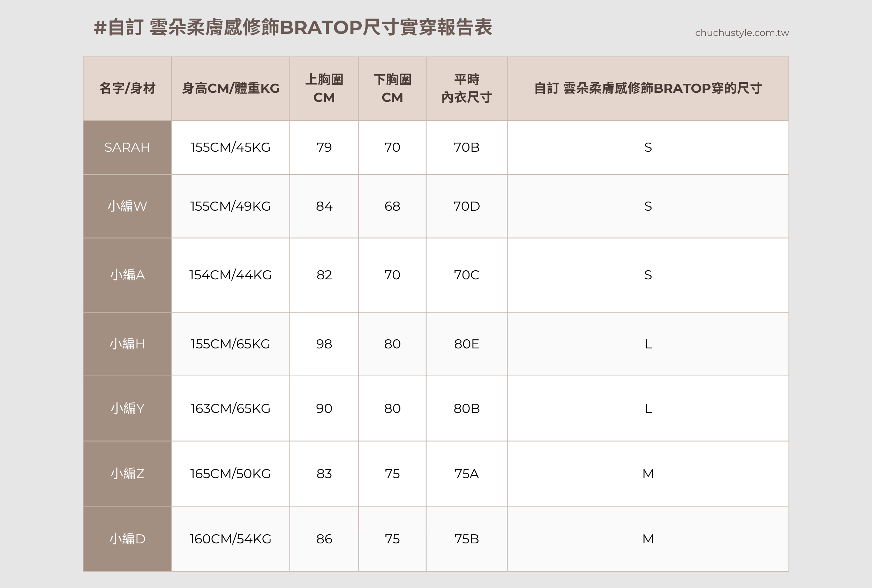872x588 pixels.
Task: Select the 小編A name cell
Action: [x=127, y=275]
